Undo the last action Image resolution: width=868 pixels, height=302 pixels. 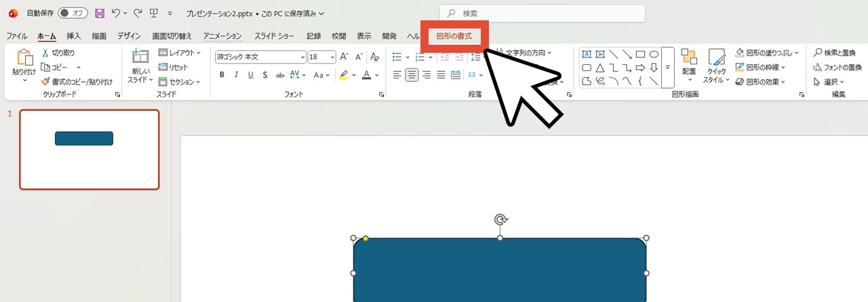pyautogui.click(x=115, y=13)
